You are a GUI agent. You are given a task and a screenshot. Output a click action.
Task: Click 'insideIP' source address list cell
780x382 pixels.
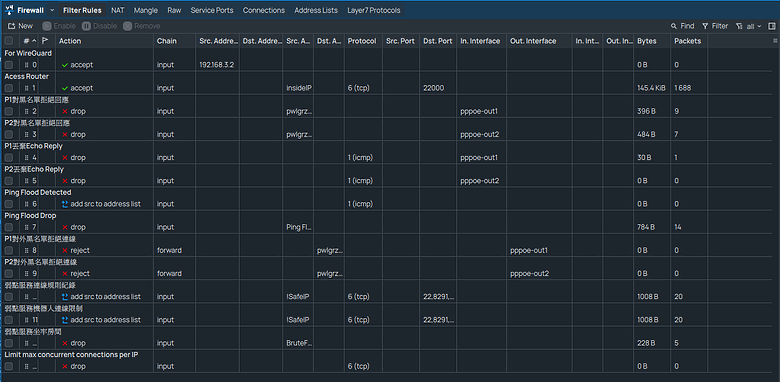pyautogui.click(x=299, y=88)
